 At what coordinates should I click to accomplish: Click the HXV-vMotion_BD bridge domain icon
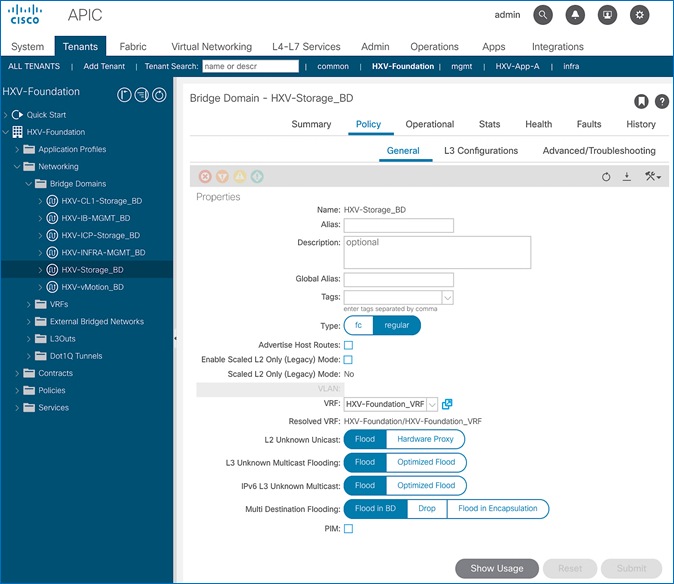click(x=52, y=287)
